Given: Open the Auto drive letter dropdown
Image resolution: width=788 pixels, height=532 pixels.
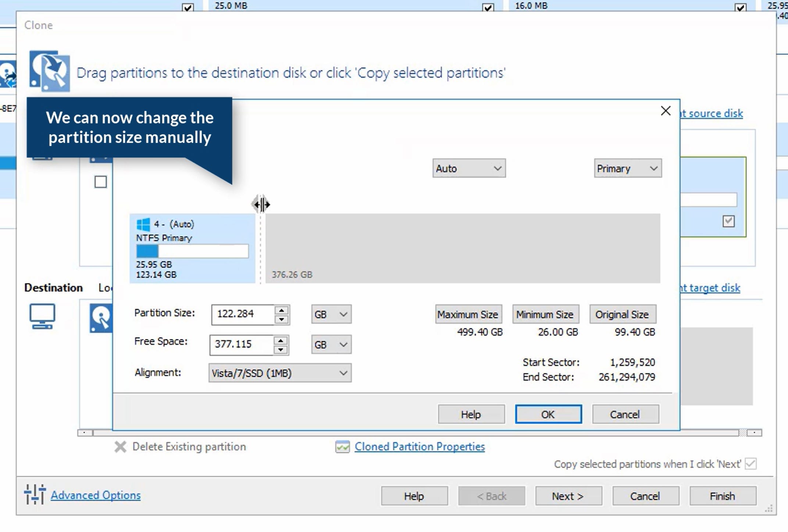Looking at the screenshot, I should coord(468,168).
